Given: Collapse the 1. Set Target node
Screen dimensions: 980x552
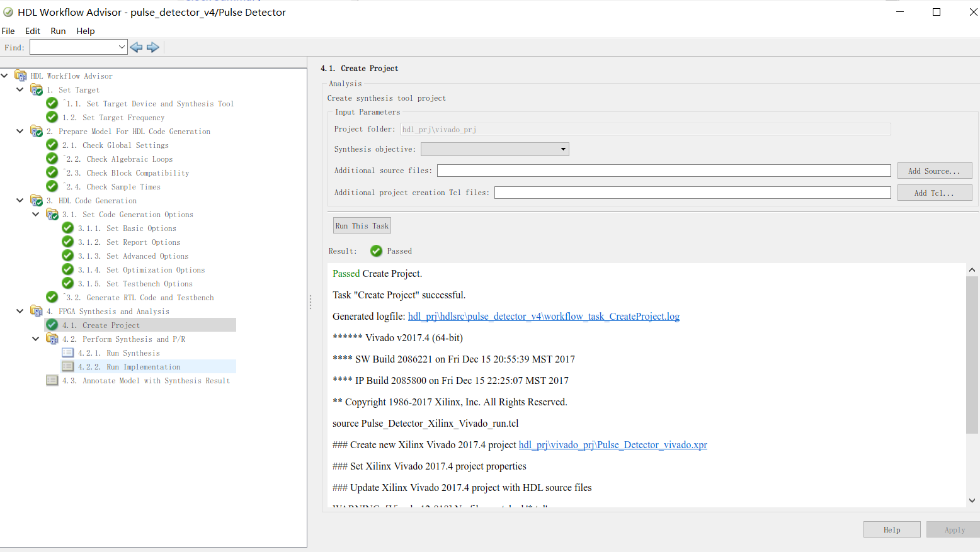Looking at the screenshot, I should coord(20,89).
